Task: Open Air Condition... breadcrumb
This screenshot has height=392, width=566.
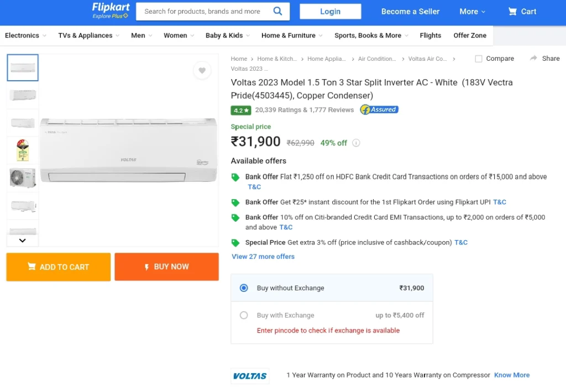Action: (377, 59)
